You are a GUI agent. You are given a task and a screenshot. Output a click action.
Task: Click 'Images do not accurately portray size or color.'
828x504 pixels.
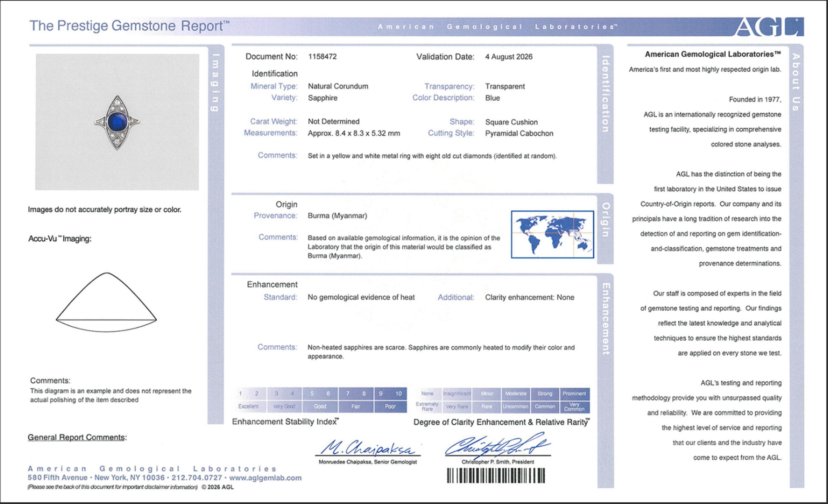[x=105, y=210]
